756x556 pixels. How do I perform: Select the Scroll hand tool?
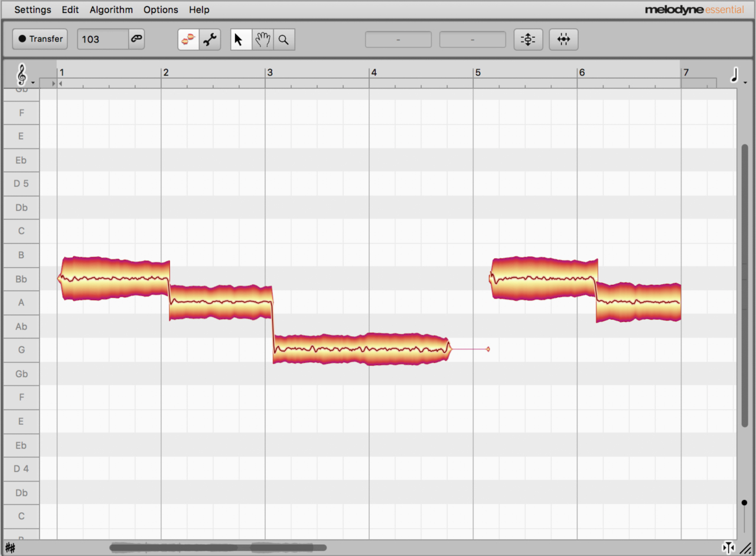point(263,40)
